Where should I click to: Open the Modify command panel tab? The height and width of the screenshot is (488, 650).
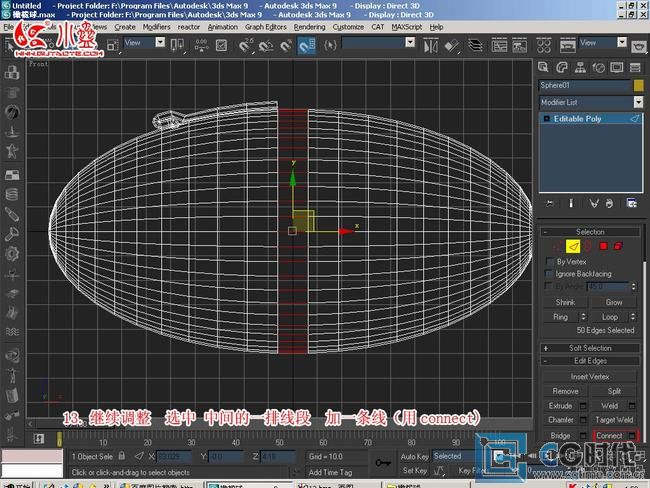(562, 67)
